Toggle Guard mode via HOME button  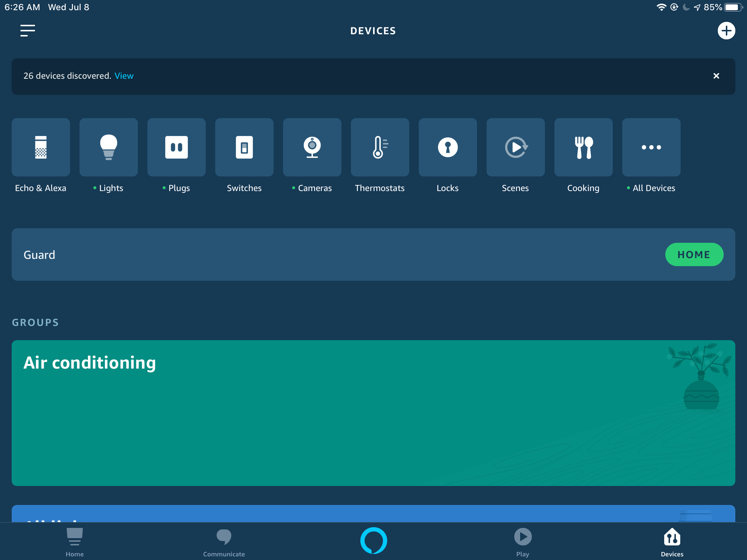click(x=694, y=254)
